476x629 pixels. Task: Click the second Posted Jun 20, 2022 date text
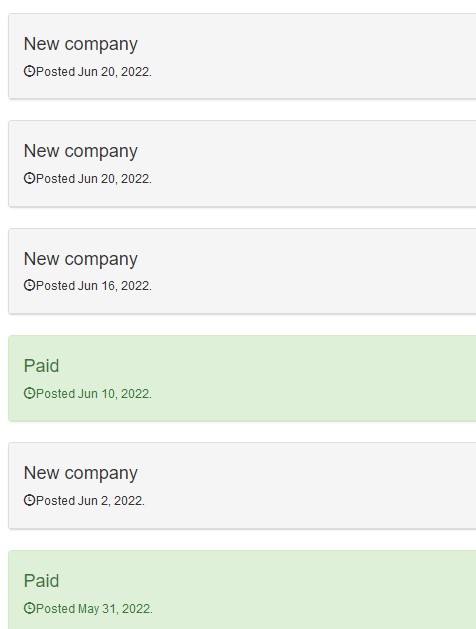pyautogui.click(x=94, y=179)
